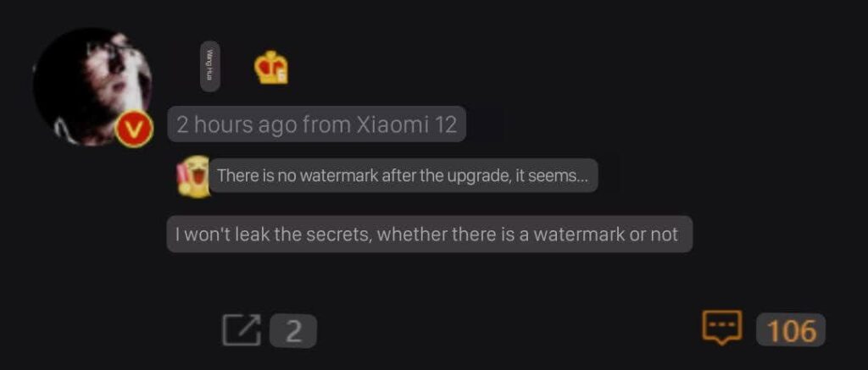Screen dimensions: 868x370
Task: Click the laughing emoji beside quoted comment
Action: [x=192, y=176]
